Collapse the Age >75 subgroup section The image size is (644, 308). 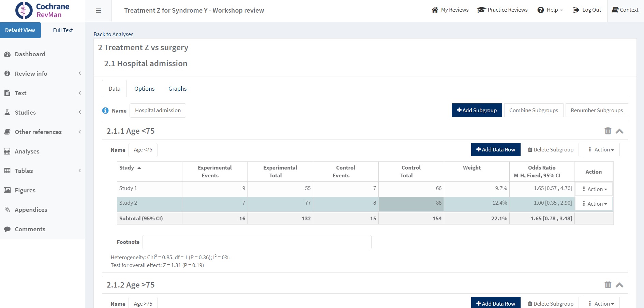[619, 285]
